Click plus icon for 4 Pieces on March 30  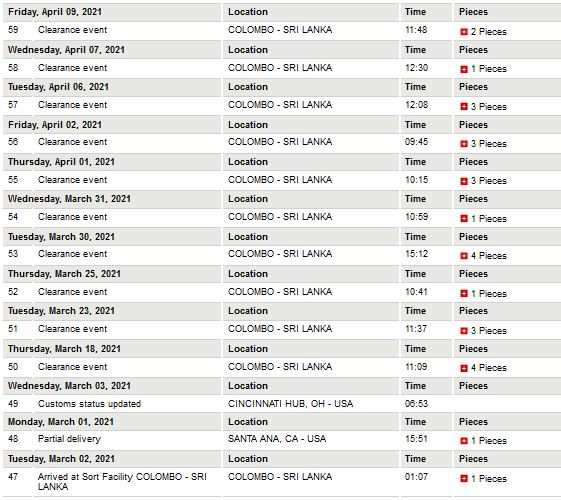click(464, 256)
